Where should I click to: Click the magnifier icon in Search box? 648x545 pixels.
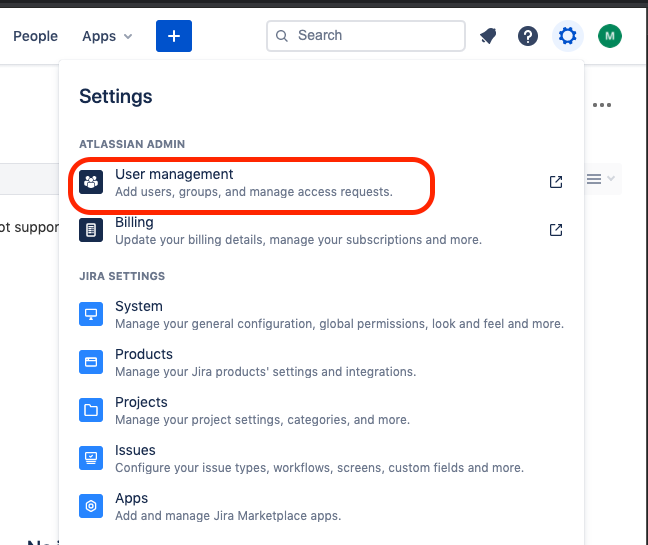pos(281,36)
